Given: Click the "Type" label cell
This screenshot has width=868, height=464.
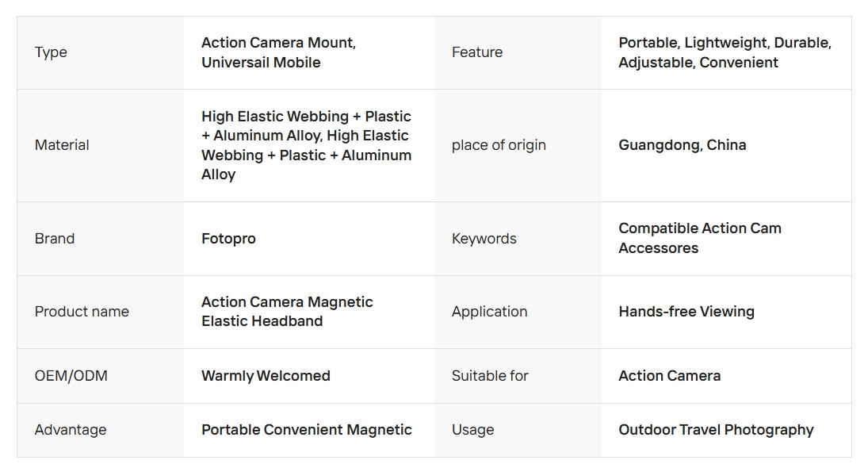Looking at the screenshot, I should tap(51, 52).
